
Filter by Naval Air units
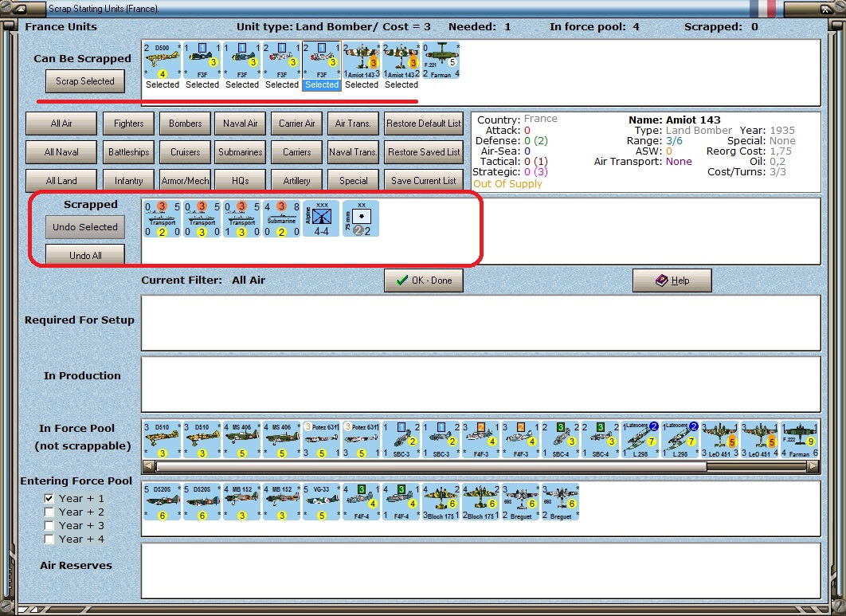click(x=240, y=123)
